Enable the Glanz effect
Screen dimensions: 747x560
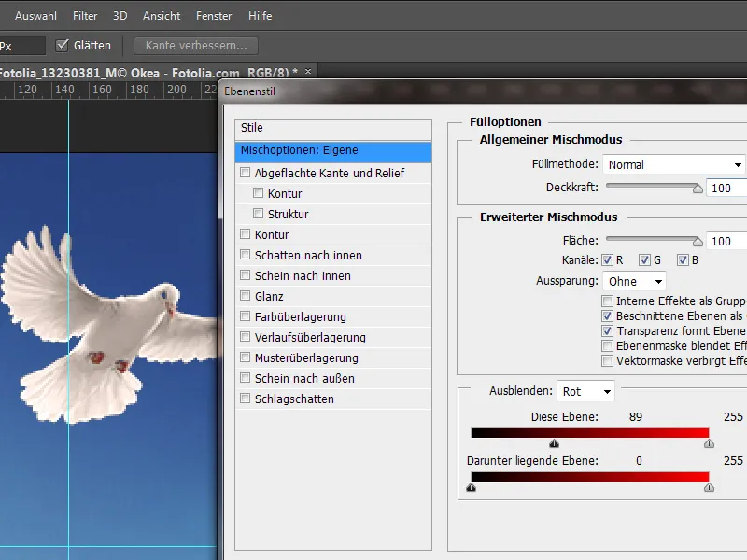[x=245, y=295]
